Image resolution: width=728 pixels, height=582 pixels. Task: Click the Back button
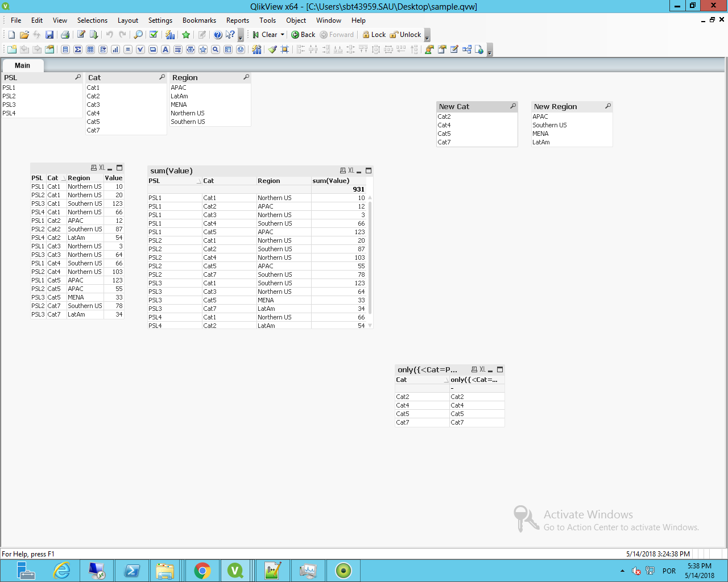pyautogui.click(x=303, y=35)
